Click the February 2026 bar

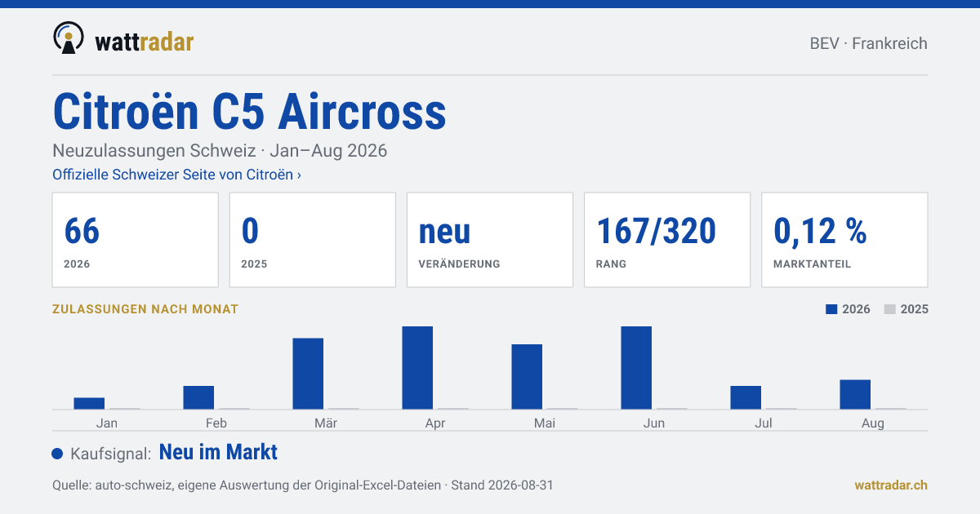[x=198, y=397]
